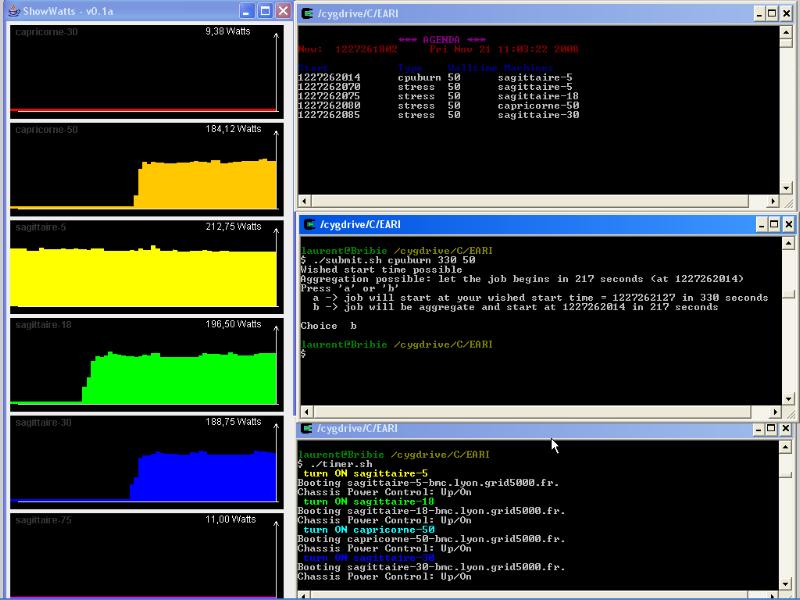
Task: Click the capricorne-30 power graph
Action: pyautogui.click(x=147, y=71)
